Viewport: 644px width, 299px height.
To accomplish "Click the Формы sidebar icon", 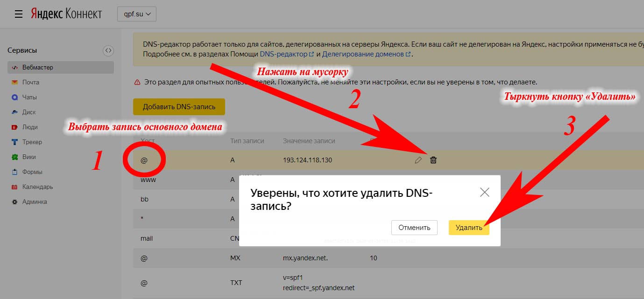I will pos(14,172).
